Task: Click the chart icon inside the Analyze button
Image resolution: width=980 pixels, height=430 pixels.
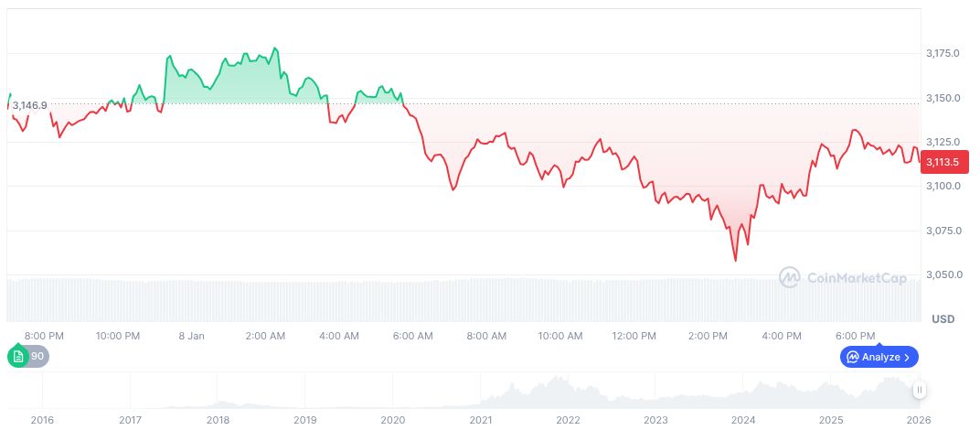Action: 852,357
